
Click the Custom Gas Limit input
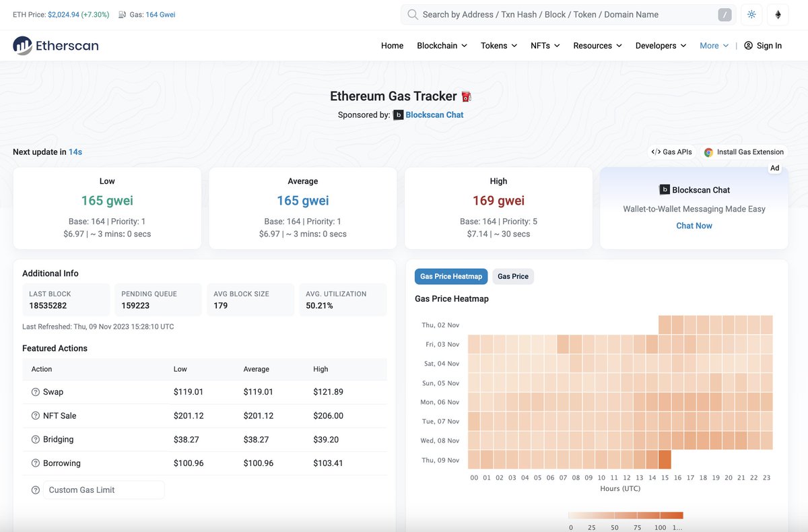104,490
